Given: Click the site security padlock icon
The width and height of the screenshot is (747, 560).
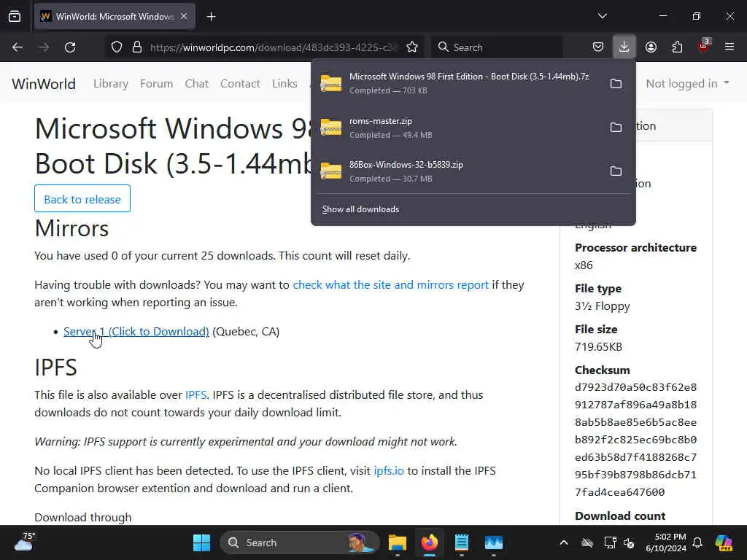Looking at the screenshot, I should pyautogui.click(x=137, y=47).
